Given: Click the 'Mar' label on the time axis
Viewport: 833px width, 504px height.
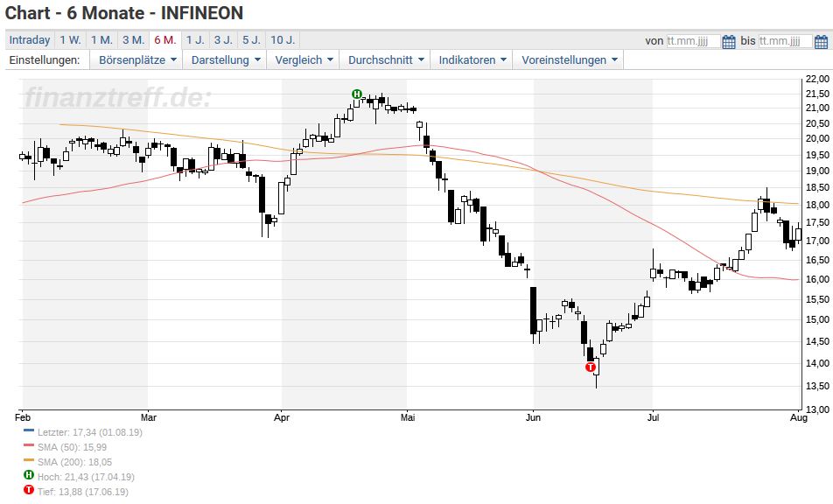Looking at the screenshot, I should 149,417.
